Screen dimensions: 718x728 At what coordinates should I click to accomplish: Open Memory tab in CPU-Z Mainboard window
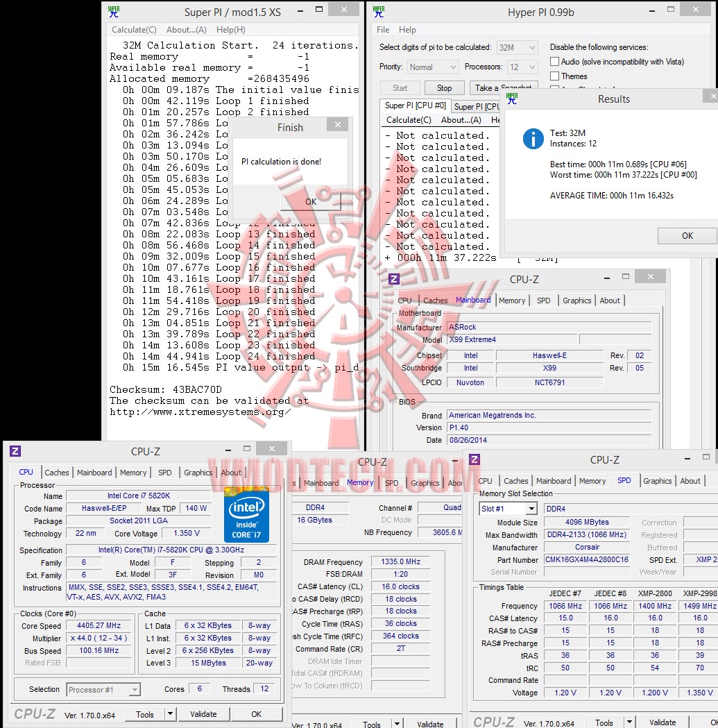[512, 300]
